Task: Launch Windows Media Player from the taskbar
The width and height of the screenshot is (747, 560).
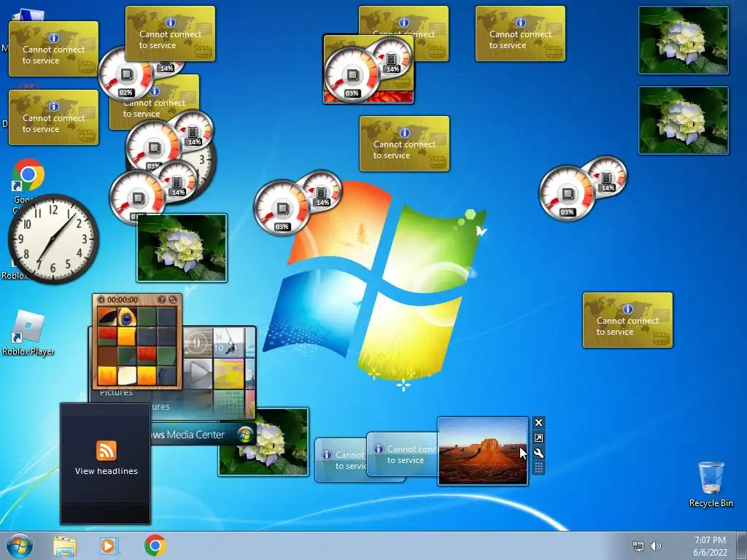Action: click(x=109, y=546)
